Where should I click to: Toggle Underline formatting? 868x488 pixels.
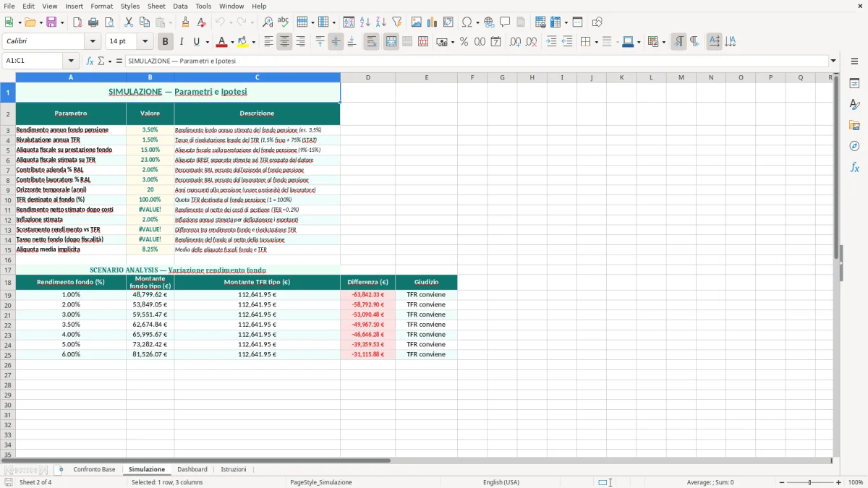[196, 42]
